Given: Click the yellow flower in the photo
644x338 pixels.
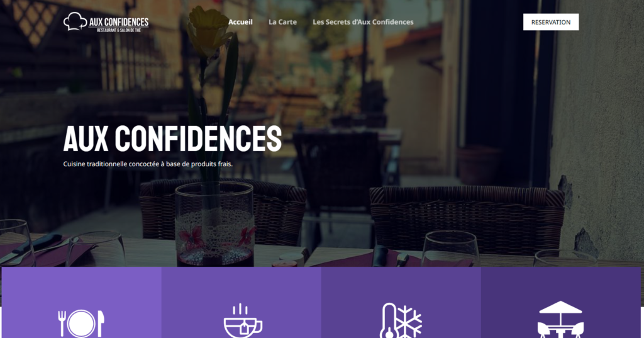Looking at the screenshot, I should pyautogui.click(x=208, y=31).
